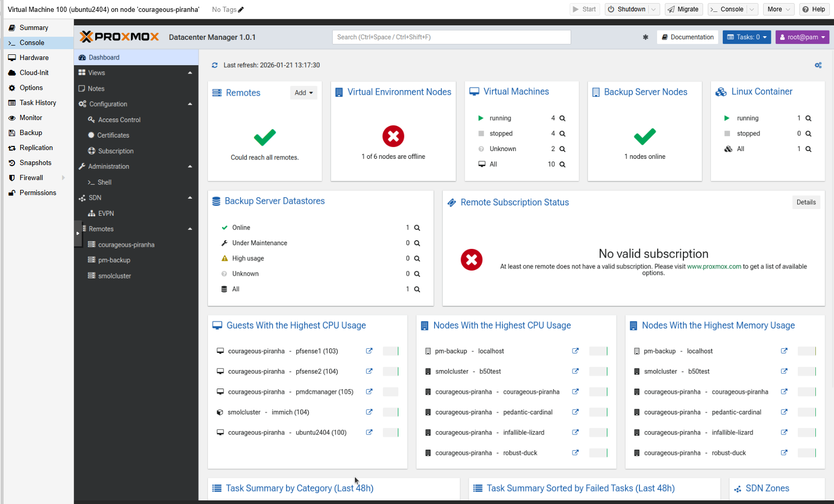Image resolution: width=834 pixels, height=504 pixels.
Task: Open the Shutdown options arrow
Action: point(654,9)
